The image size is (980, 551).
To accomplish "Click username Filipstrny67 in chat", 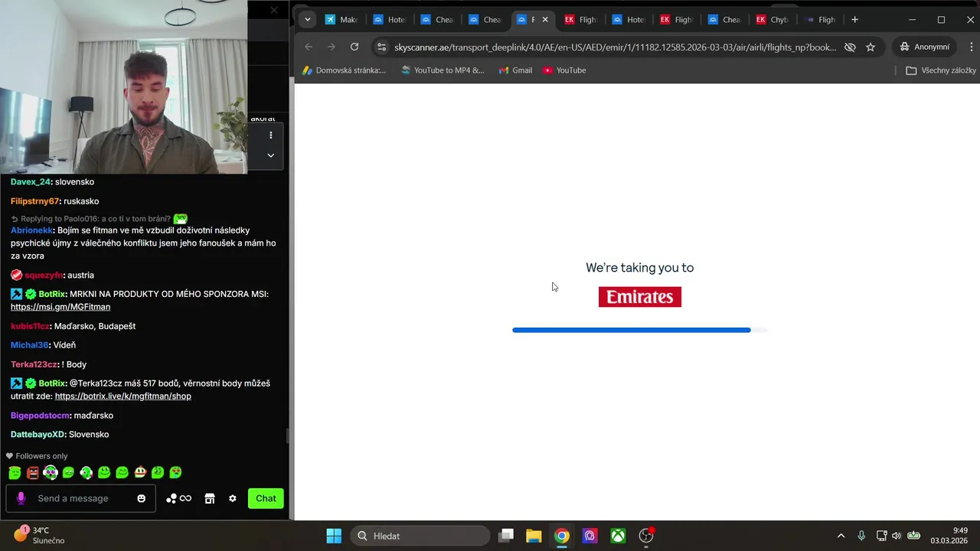I will pyautogui.click(x=35, y=201).
